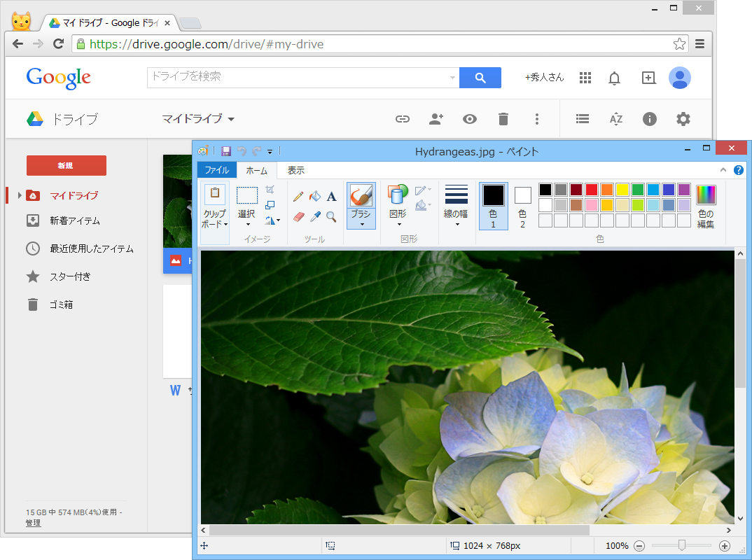This screenshot has height=560, width=752.
Task: Click the zoom slider handle in Paint
Action: [x=681, y=545]
